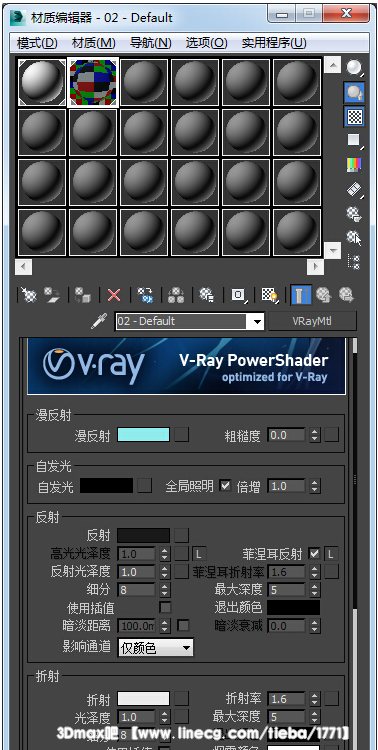The width and height of the screenshot is (378, 750).
Task: Open the 导航(N) menu
Action: 151,43
